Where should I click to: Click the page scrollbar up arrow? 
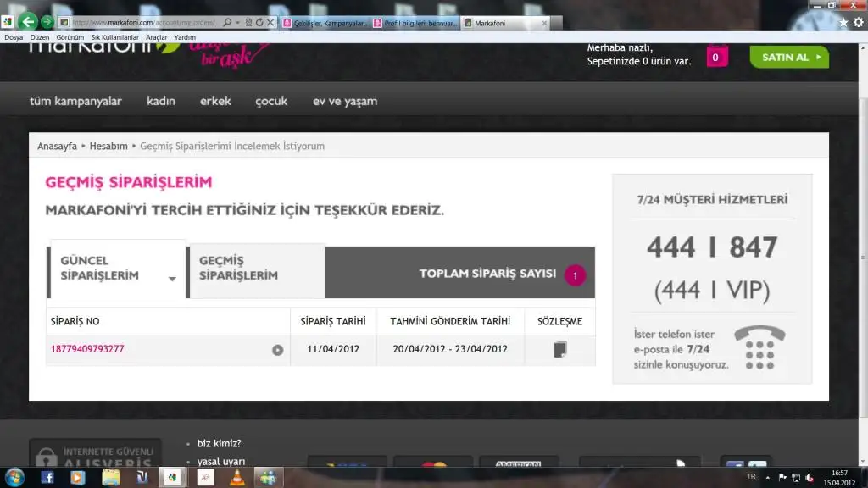[863, 48]
